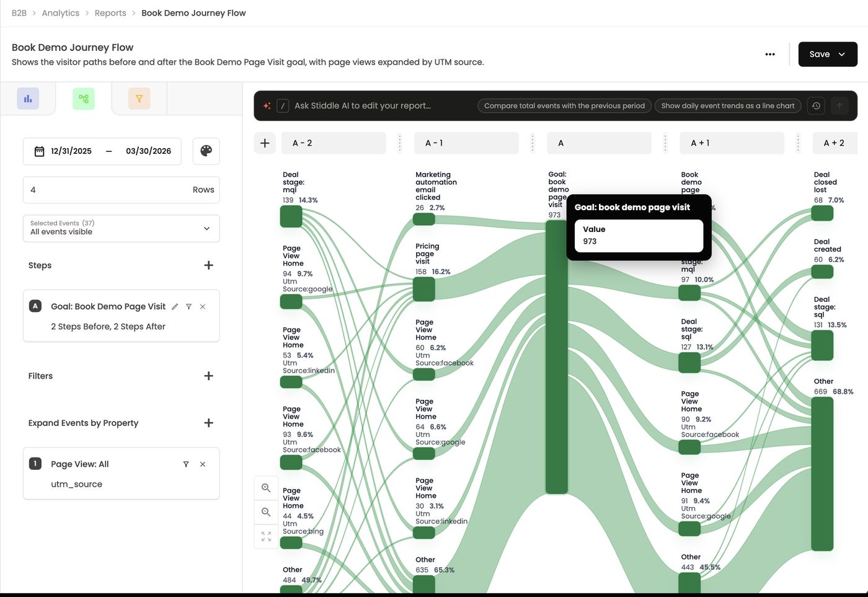Add a new step with plus icon
The image size is (868, 597).
click(209, 265)
